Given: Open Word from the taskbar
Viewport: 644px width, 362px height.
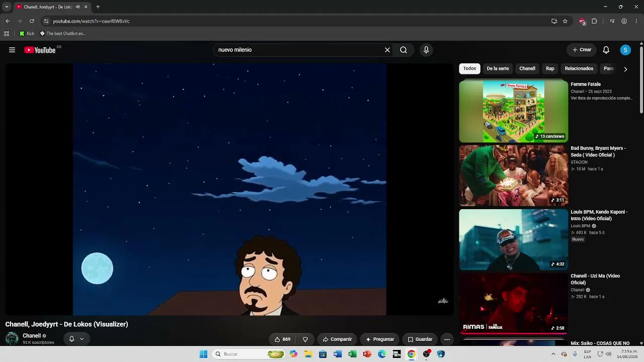Looking at the screenshot, I should (x=338, y=354).
